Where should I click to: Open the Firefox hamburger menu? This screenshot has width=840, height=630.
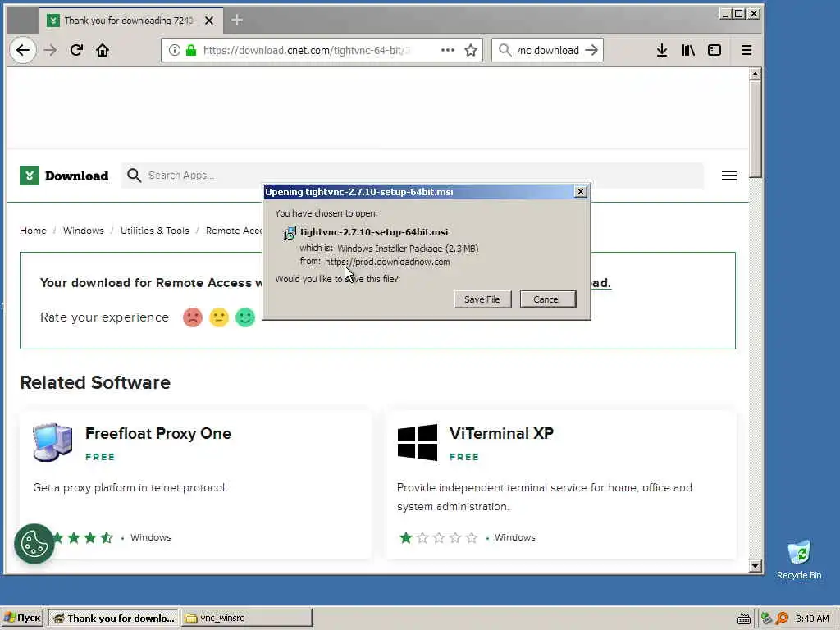746,50
